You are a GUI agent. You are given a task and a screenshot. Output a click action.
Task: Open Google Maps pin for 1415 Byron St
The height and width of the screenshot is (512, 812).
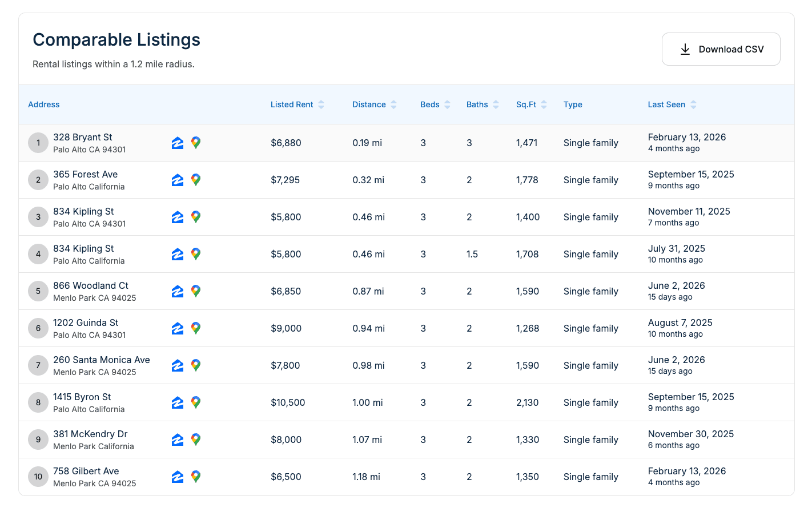(196, 402)
